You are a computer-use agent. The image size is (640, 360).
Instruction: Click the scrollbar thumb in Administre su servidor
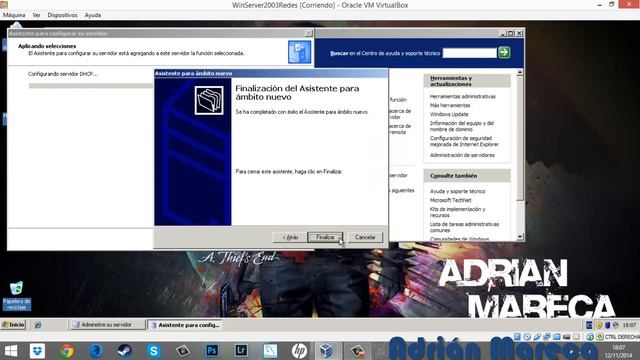pos(520,138)
